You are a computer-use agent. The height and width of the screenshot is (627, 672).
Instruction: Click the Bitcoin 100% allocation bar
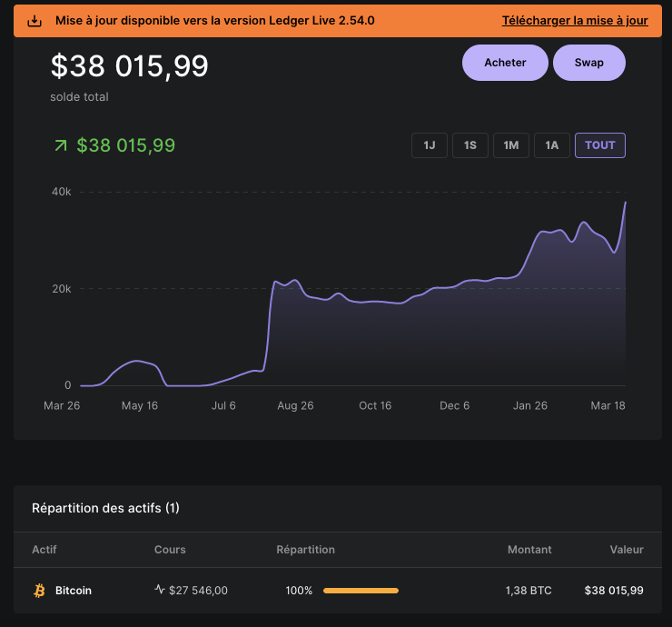click(361, 591)
